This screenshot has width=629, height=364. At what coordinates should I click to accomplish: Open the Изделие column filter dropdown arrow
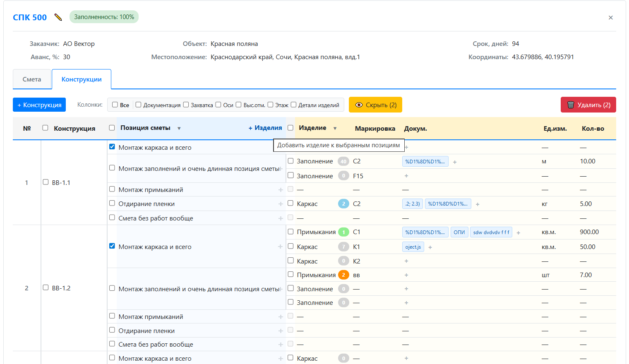335,129
